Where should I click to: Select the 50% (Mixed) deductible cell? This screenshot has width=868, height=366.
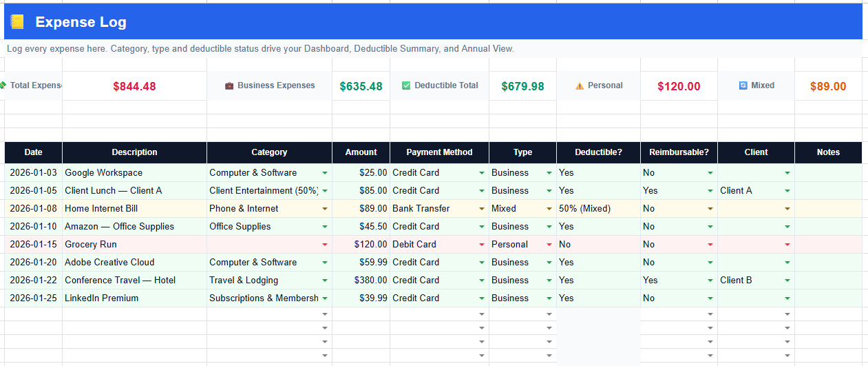[598, 209]
